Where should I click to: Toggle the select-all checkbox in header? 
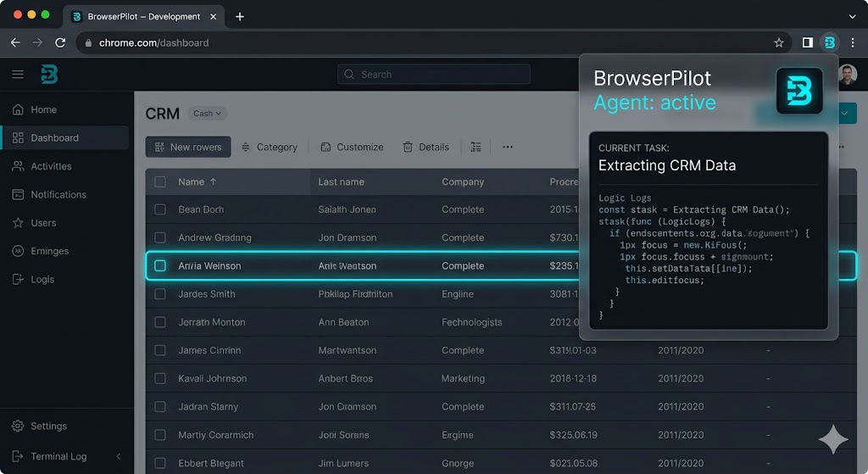pyautogui.click(x=160, y=181)
